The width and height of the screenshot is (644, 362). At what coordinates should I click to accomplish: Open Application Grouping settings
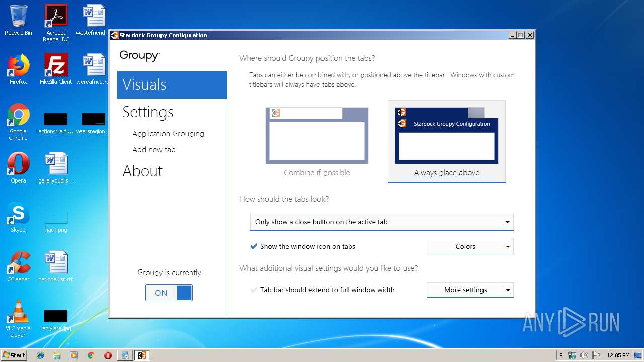coord(168,134)
